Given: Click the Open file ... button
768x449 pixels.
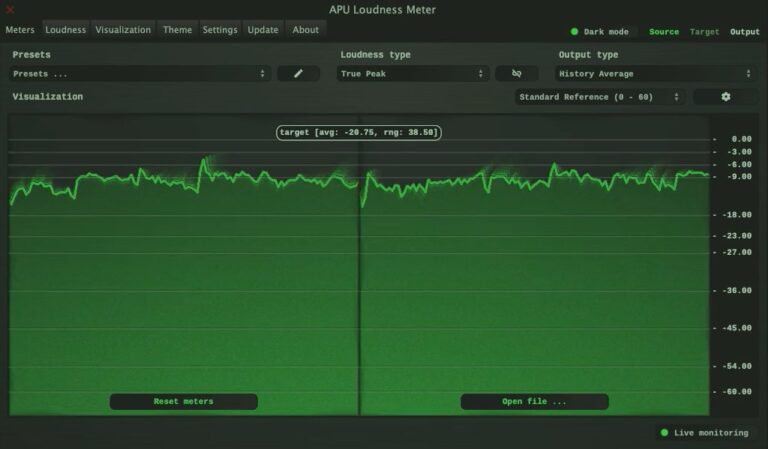Looking at the screenshot, I should [x=534, y=402].
